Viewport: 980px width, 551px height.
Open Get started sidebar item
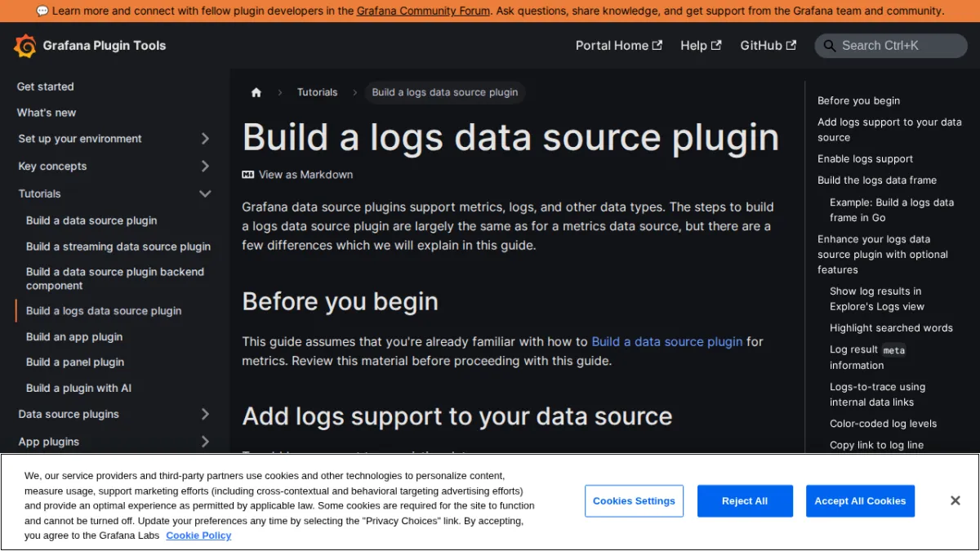click(x=45, y=87)
